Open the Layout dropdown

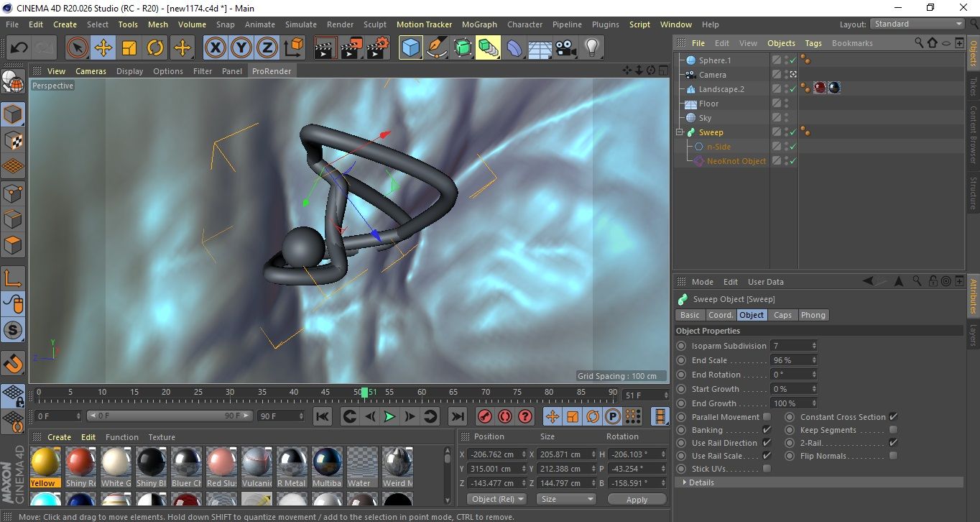tap(917, 24)
